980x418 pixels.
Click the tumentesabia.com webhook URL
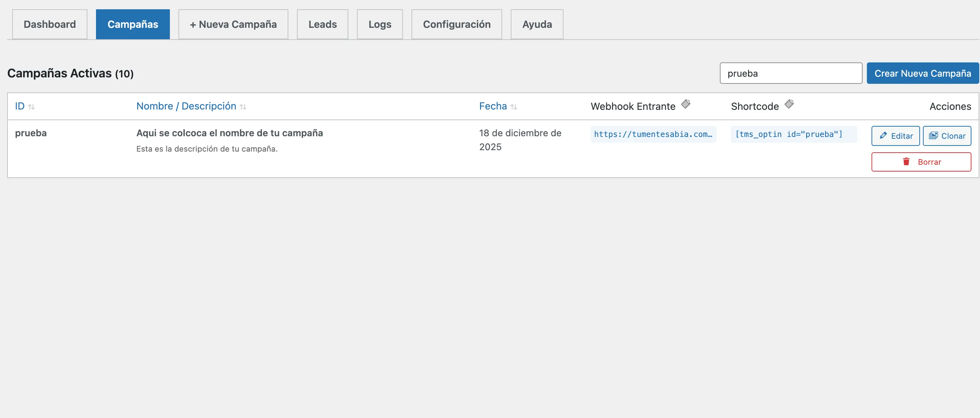click(x=653, y=134)
